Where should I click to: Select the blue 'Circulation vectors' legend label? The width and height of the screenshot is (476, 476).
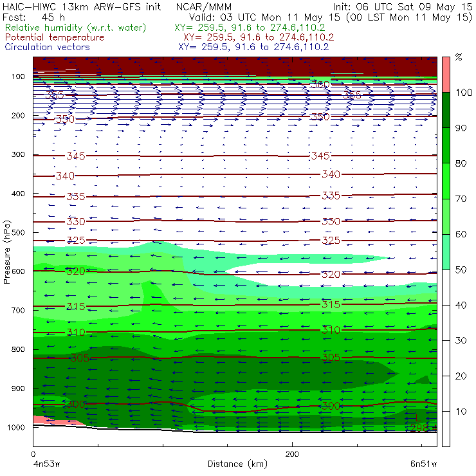pyautogui.click(x=47, y=47)
